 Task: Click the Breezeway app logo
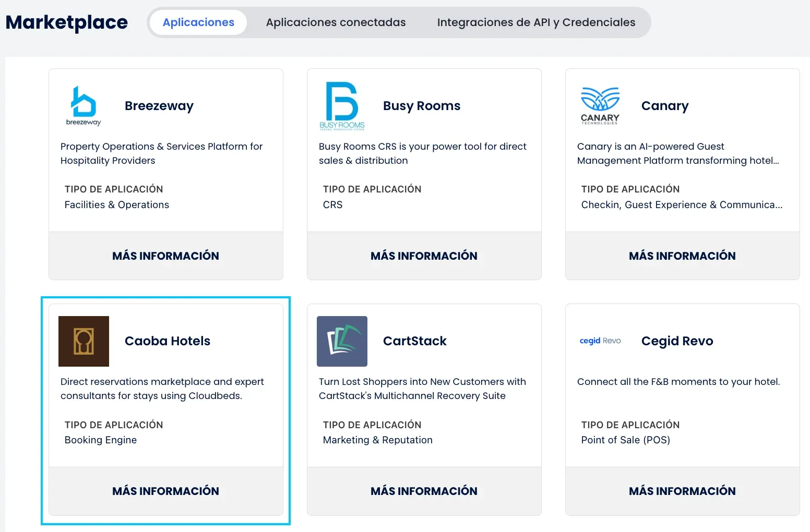click(x=84, y=106)
